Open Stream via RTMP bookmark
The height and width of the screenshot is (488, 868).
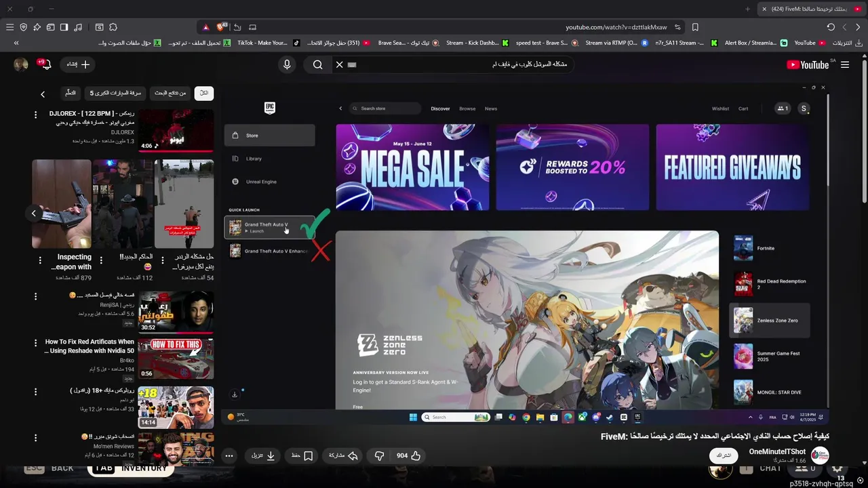616,43
